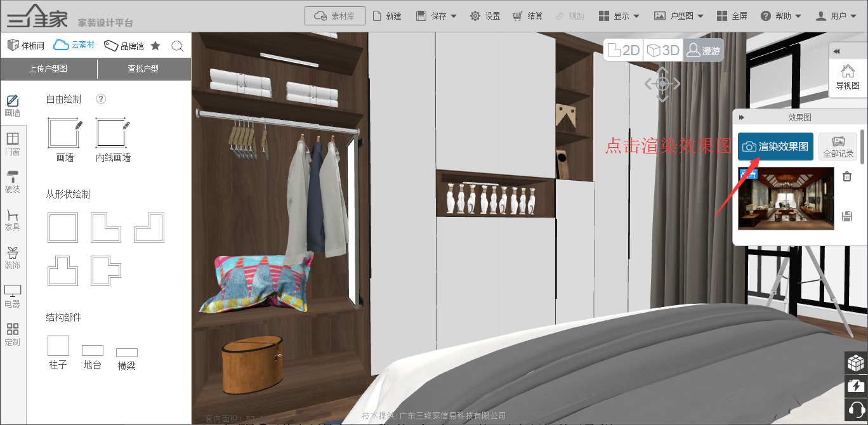The height and width of the screenshot is (425, 868).
Task: Expand the 保存 save dropdown menu
Action: tap(438, 16)
